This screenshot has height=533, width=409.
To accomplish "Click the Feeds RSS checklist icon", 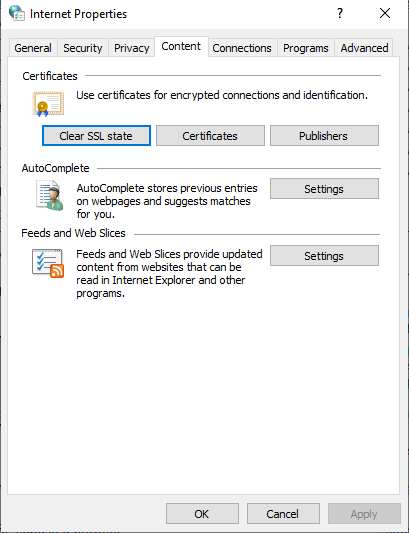I will point(48,263).
